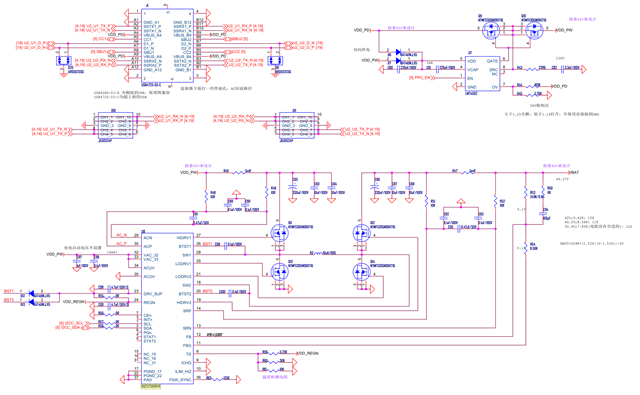
Task: Click the VBUS_A4 pin on USB connector
Action: (x=152, y=35)
